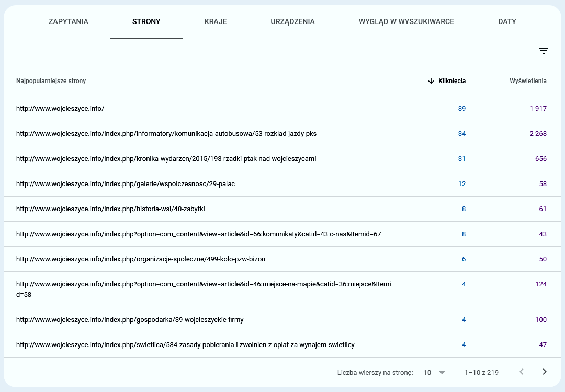
Task: Click the sort arrow next to Kliknięcia
Action: tap(431, 81)
